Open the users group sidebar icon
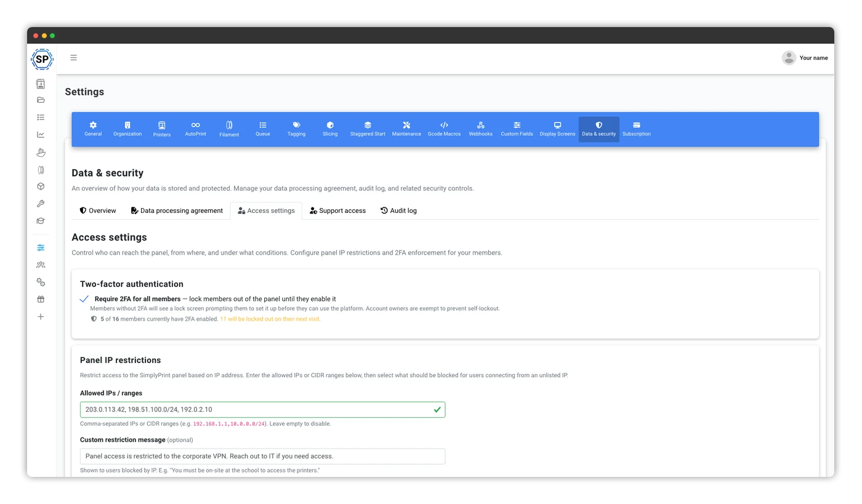Image resolution: width=862 pixels, height=504 pixels. pyautogui.click(x=41, y=265)
